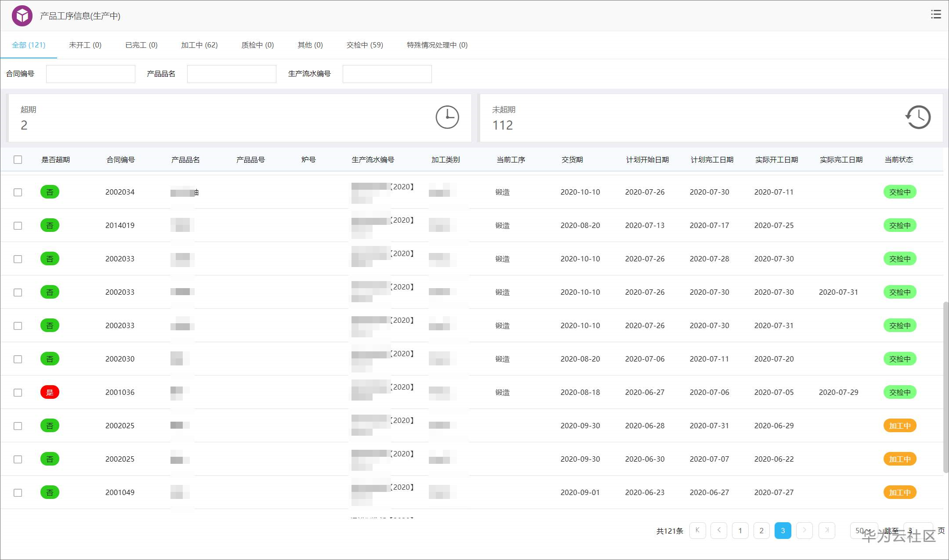Screen dimensions: 949x560
Task: Click green 否 badge in 2002030 row
Action: pos(50,359)
